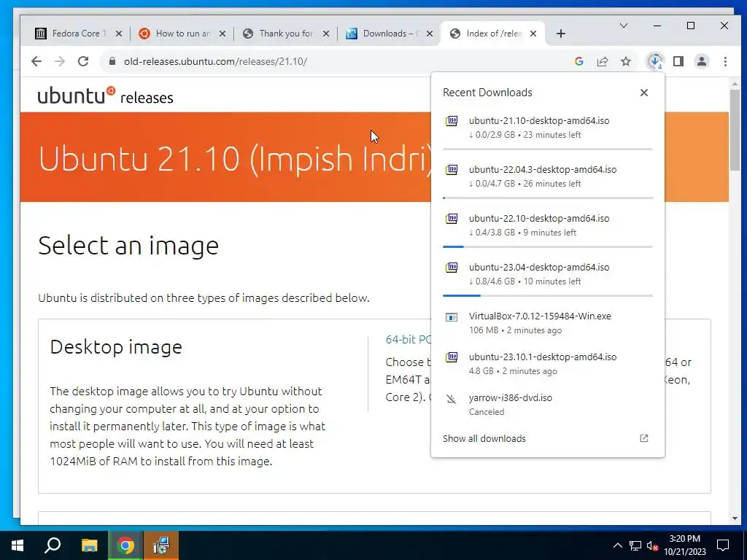Screen dimensions: 747x560
Task: Click ISO icon of ubuntu-23.04 download
Action: pos(452,267)
